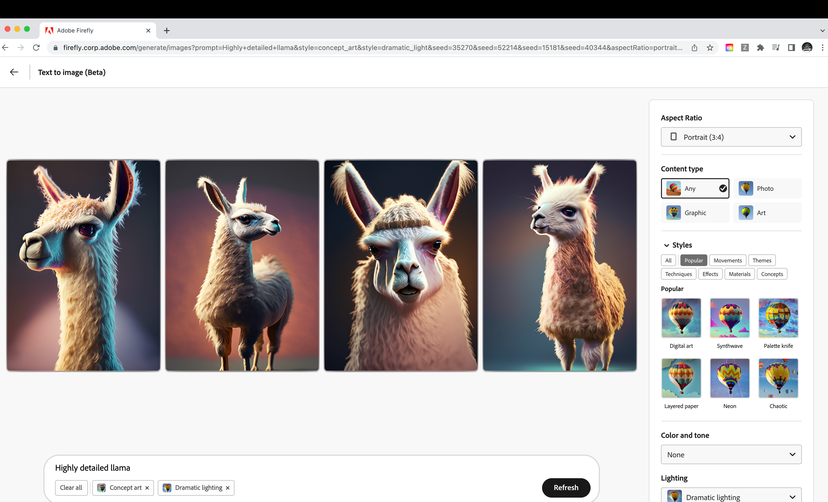Open the Color and tone dropdown

point(731,454)
